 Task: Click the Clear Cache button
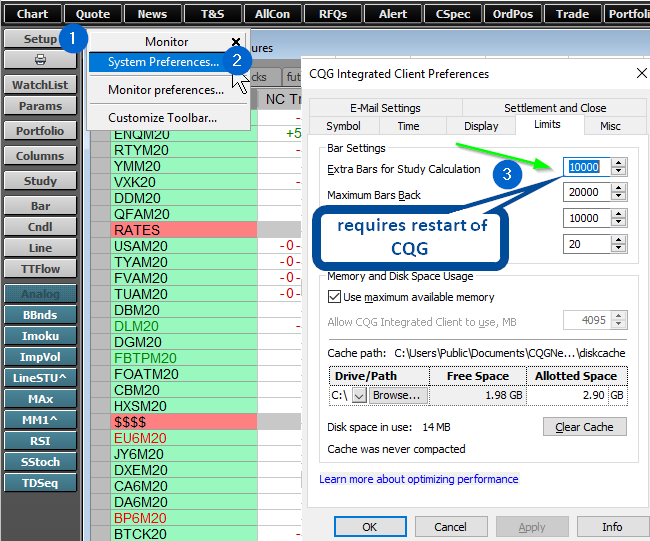pyautogui.click(x=585, y=427)
